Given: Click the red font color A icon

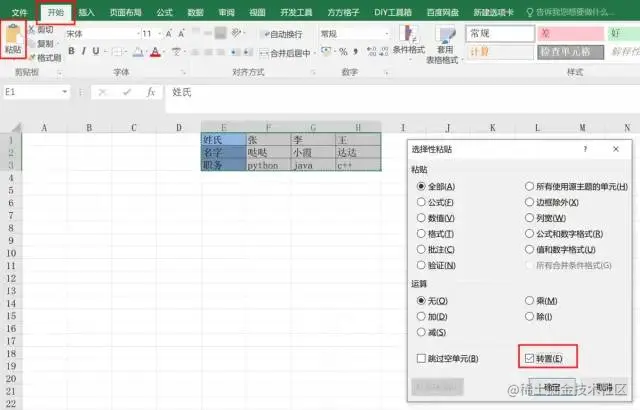Looking at the screenshot, I should tap(155, 52).
